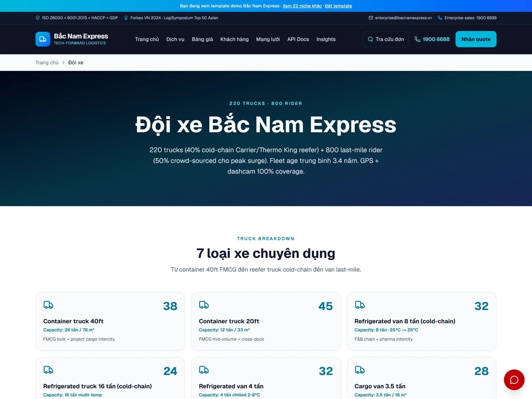The image size is (532, 399).
Task: Click truck icon on Refrigerated truck 16 tấn card
Action: click(48, 370)
